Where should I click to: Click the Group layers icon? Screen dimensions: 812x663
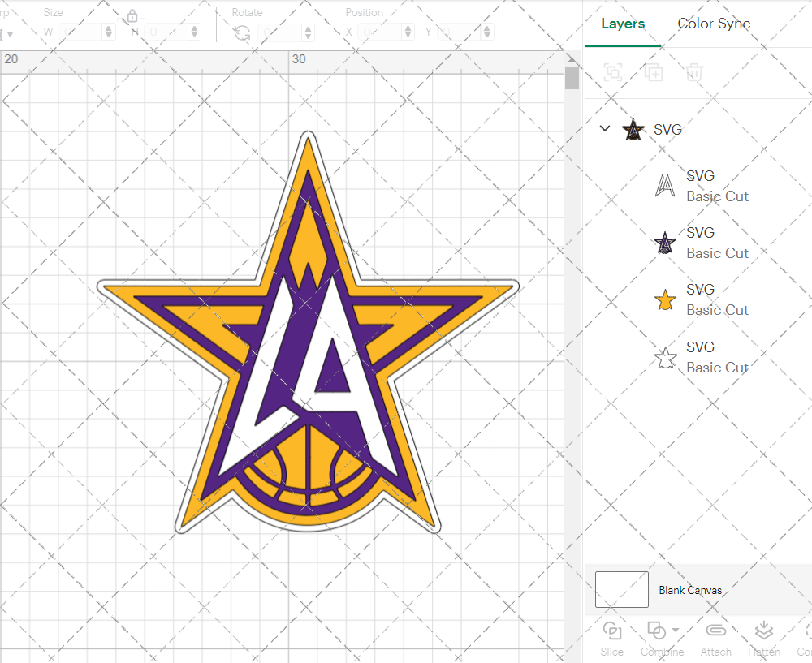613,72
